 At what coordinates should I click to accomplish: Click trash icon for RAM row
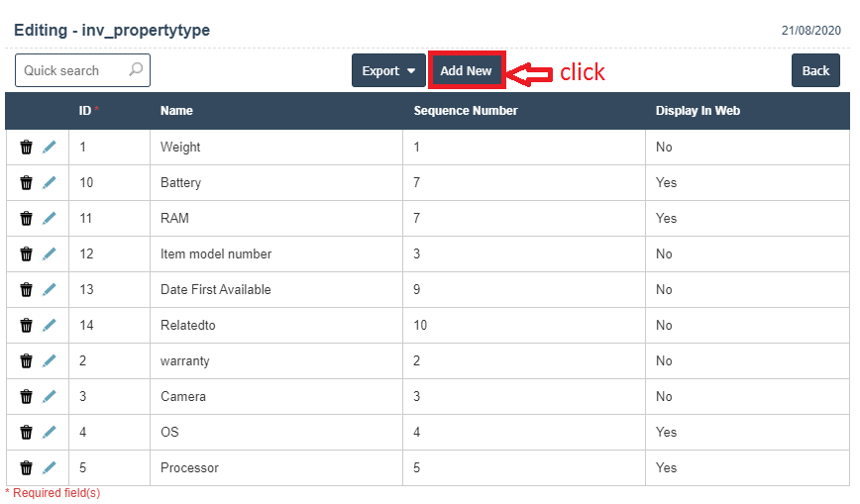pos(27,219)
